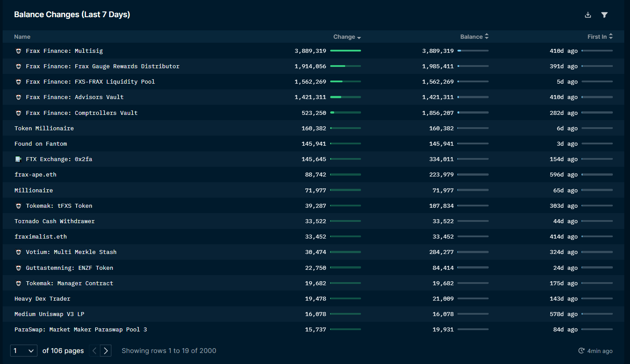Open Frax Finance: Multisig address
Viewport: 630px width, 364px height.
point(64,51)
